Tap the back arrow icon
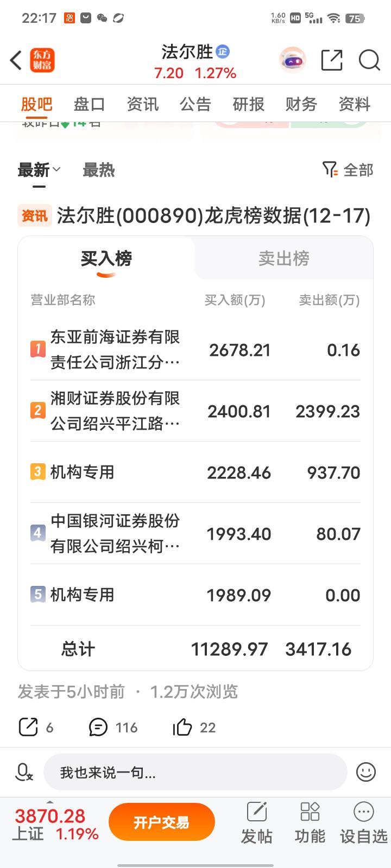 pos(16,60)
